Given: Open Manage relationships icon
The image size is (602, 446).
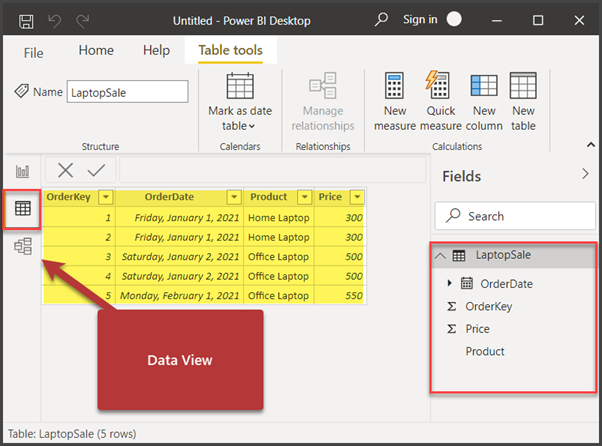Looking at the screenshot, I should pos(323,85).
